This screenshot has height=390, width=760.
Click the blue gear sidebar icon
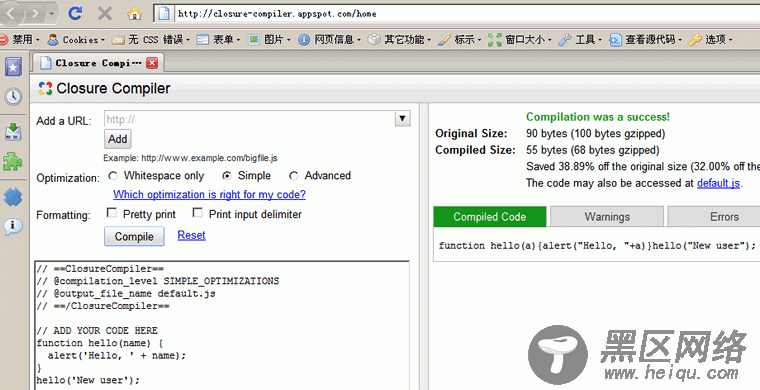click(x=13, y=197)
